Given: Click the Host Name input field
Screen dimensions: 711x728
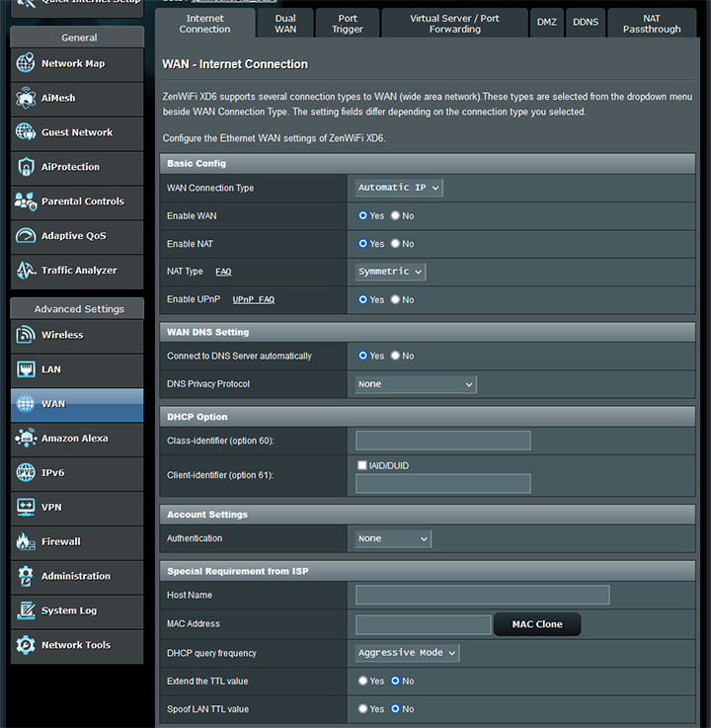Looking at the screenshot, I should click(482, 595).
